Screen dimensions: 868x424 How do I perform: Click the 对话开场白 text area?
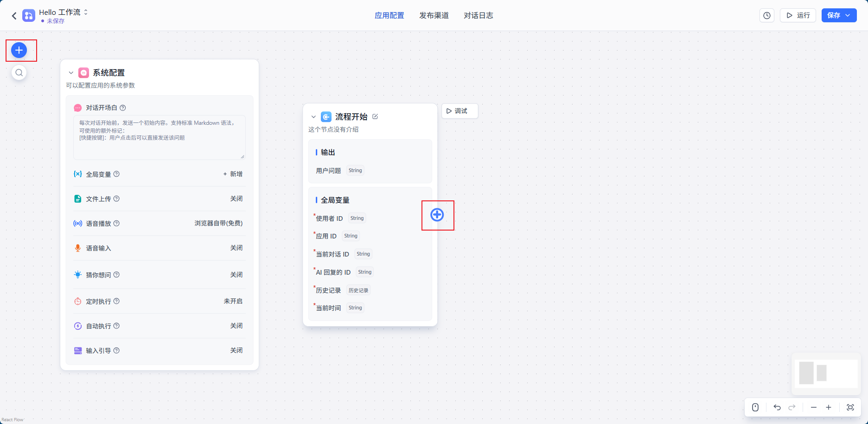pyautogui.click(x=159, y=137)
